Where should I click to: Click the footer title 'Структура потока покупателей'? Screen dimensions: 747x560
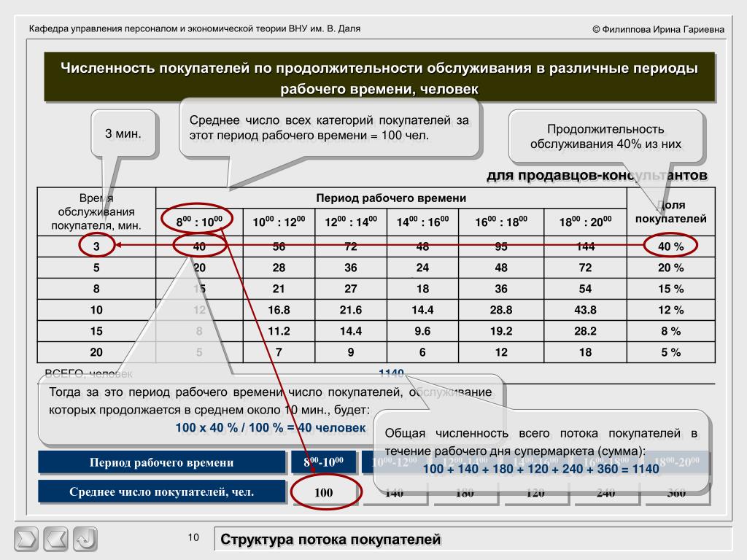(330, 540)
